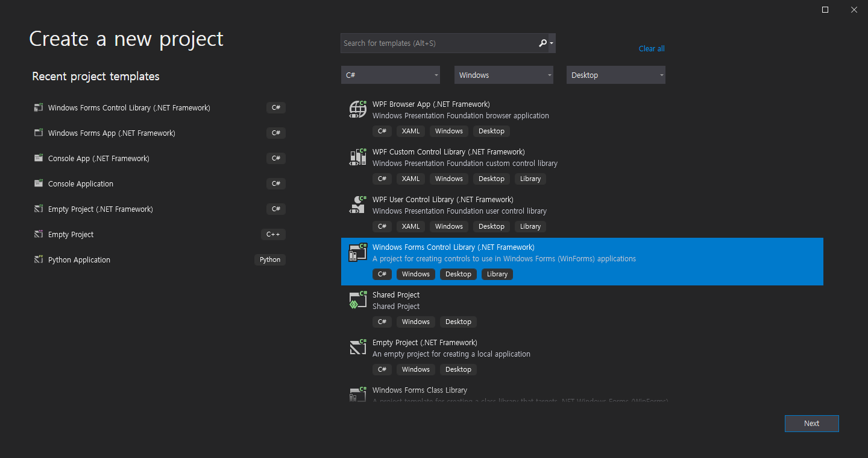Click the Shared Project template icon

coord(358,300)
